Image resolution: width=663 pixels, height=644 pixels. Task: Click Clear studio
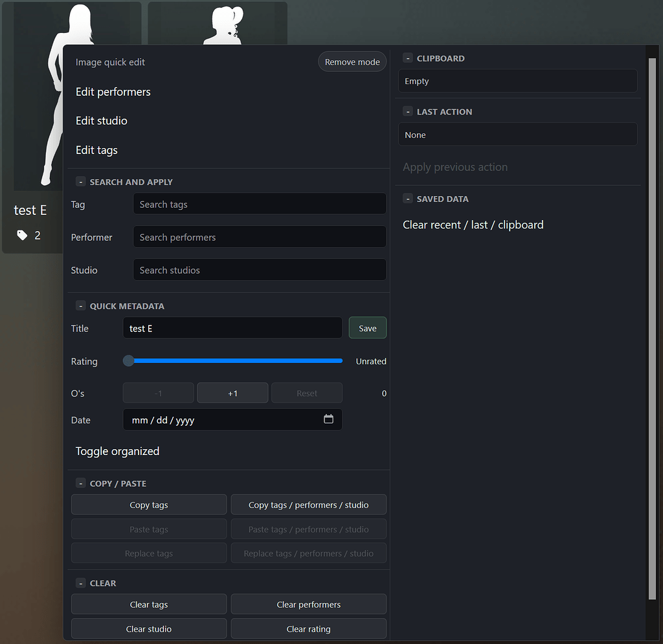(149, 628)
